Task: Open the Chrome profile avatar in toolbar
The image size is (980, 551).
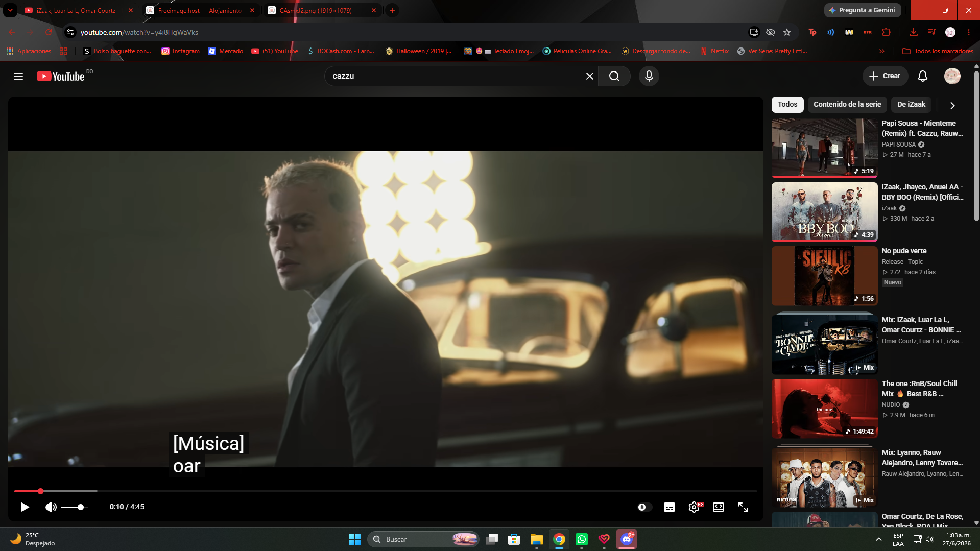Action: (950, 32)
